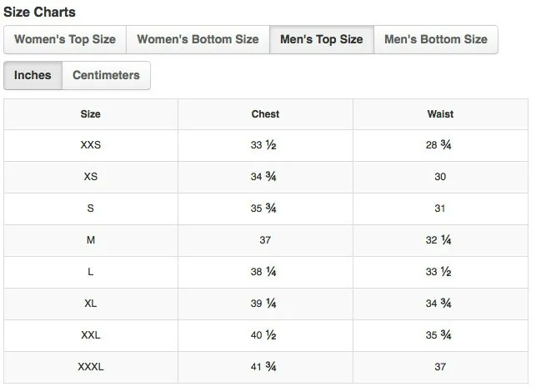Click the XXL size row label
Screen dimensions: 536x392
[x=91, y=335]
